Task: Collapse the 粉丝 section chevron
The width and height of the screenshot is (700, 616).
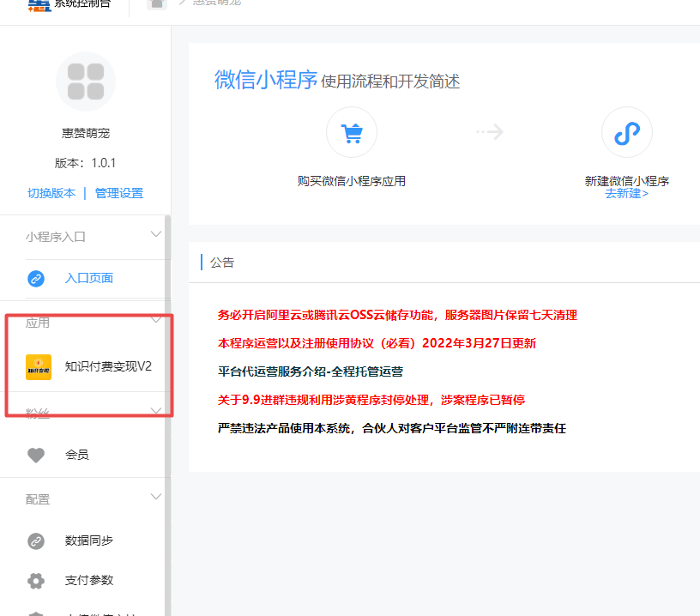Action: pyautogui.click(x=156, y=411)
